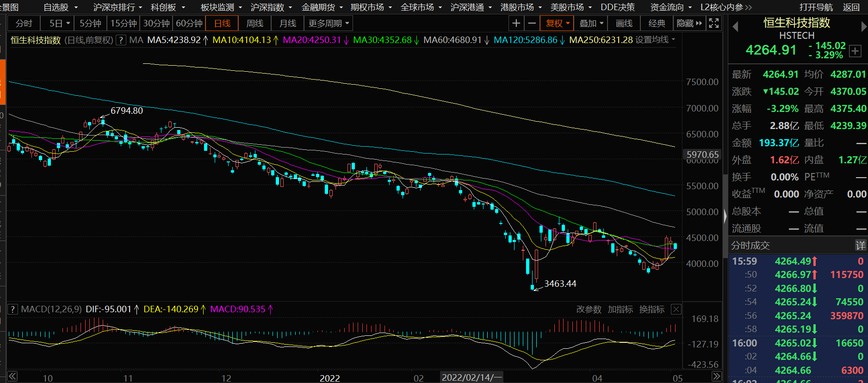Go to next security with right arrow
The image size is (868, 383).
click(863, 27)
